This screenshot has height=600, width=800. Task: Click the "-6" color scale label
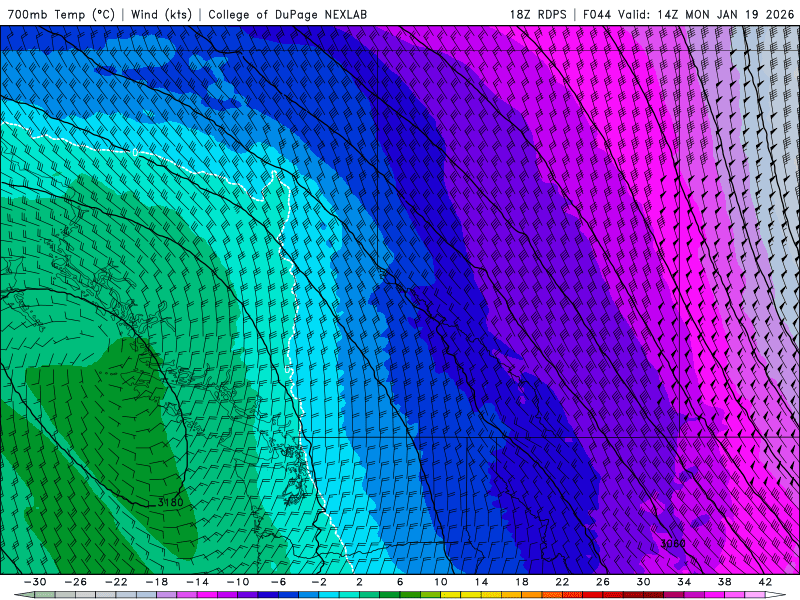pos(278,582)
